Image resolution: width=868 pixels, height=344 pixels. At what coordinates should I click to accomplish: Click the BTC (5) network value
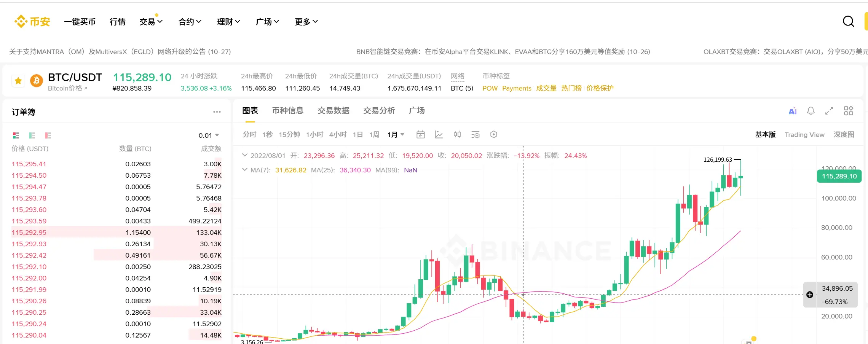click(462, 88)
